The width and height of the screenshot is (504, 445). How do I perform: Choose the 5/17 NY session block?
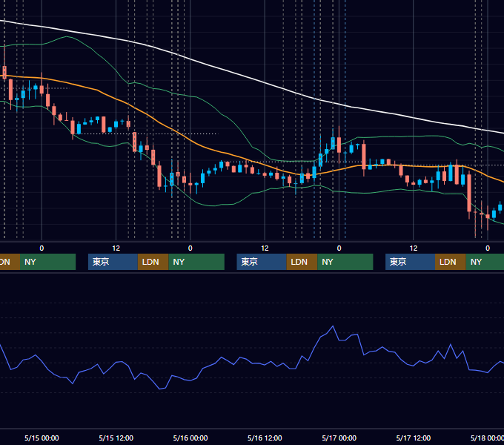pos(485,262)
